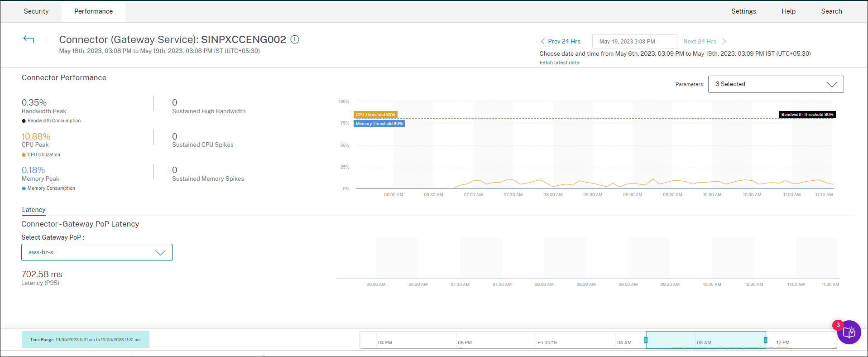This screenshot has height=357, width=868.
Task: Open the date and time picker field
Action: point(634,41)
